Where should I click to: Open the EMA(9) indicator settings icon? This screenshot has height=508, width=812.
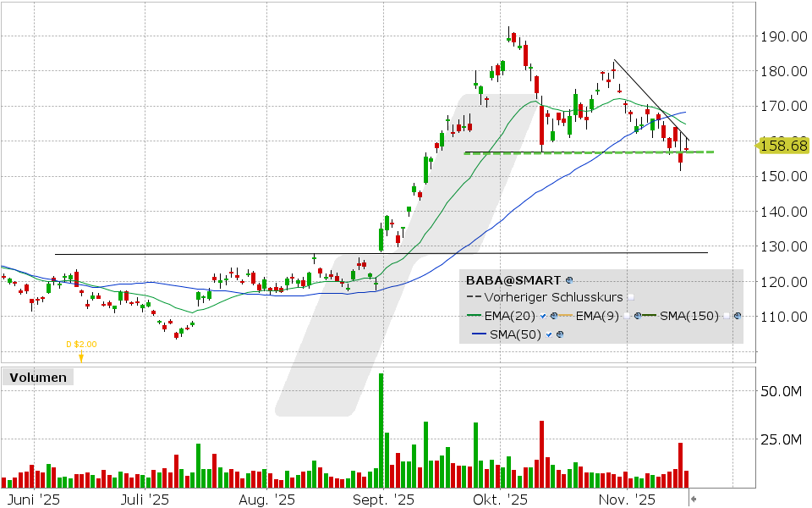click(x=638, y=315)
